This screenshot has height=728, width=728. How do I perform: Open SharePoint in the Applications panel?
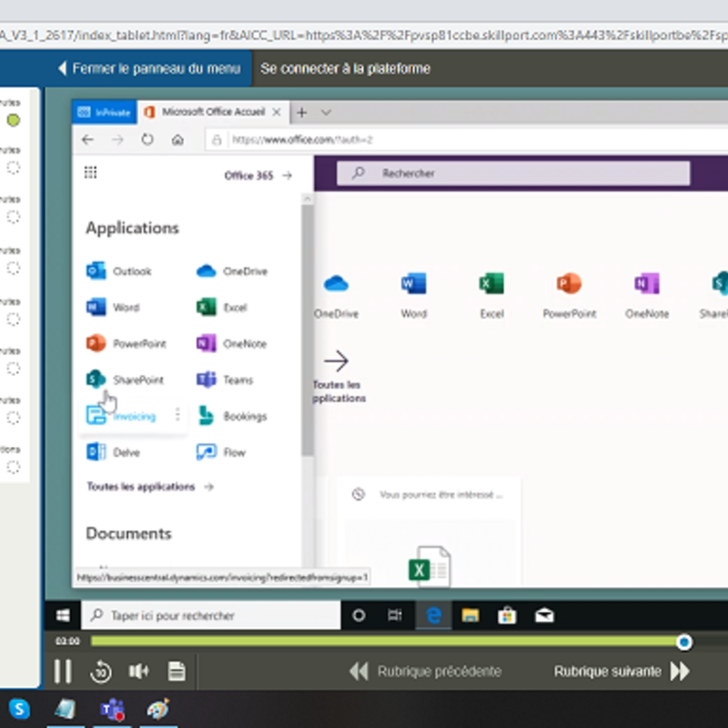125,379
